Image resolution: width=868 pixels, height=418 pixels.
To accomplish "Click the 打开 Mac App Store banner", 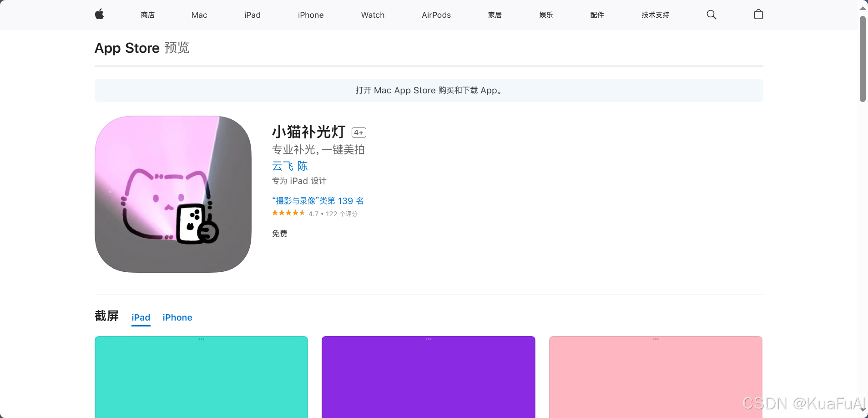I will pos(428,90).
